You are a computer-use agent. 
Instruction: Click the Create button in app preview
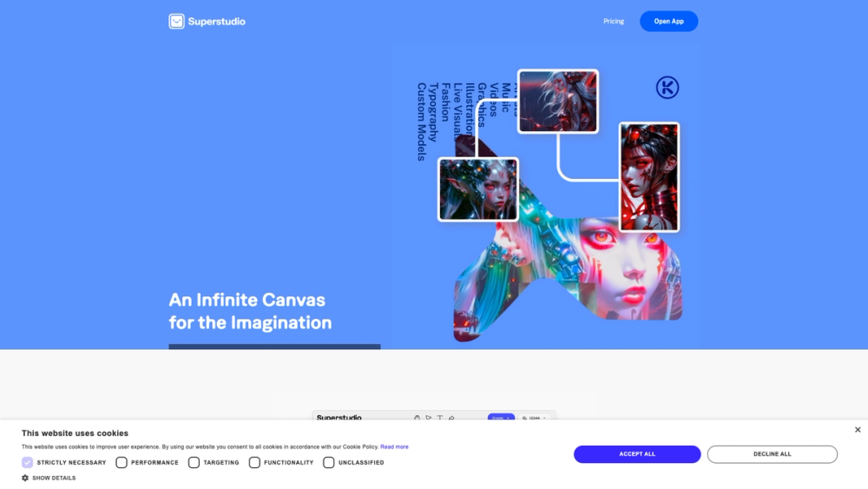pyautogui.click(x=501, y=418)
